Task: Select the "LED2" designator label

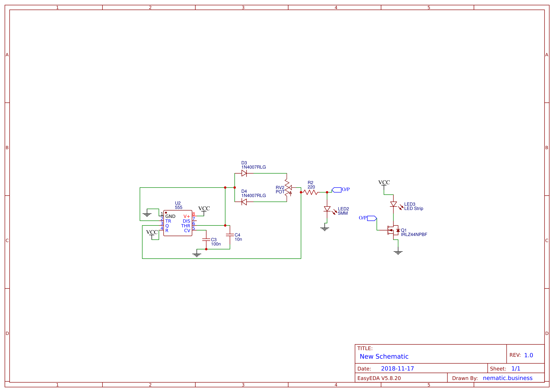Action: coord(343,209)
